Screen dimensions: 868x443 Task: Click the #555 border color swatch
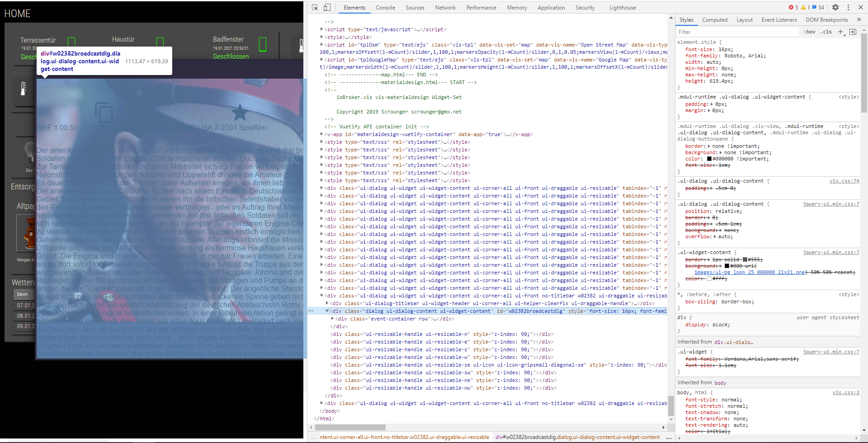point(745,259)
